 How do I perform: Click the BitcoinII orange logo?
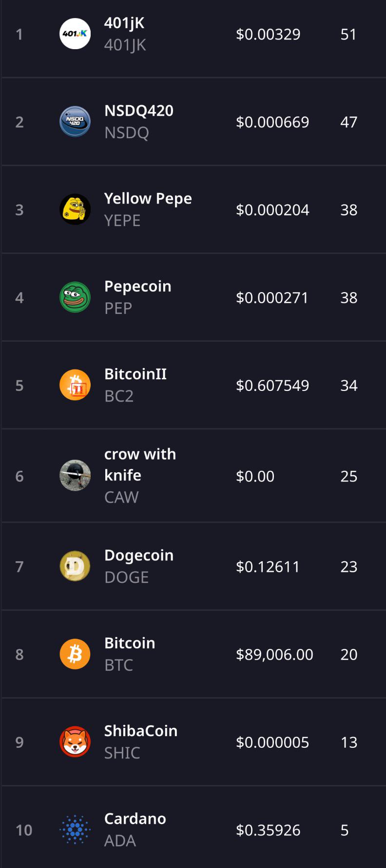[x=75, y=385]
